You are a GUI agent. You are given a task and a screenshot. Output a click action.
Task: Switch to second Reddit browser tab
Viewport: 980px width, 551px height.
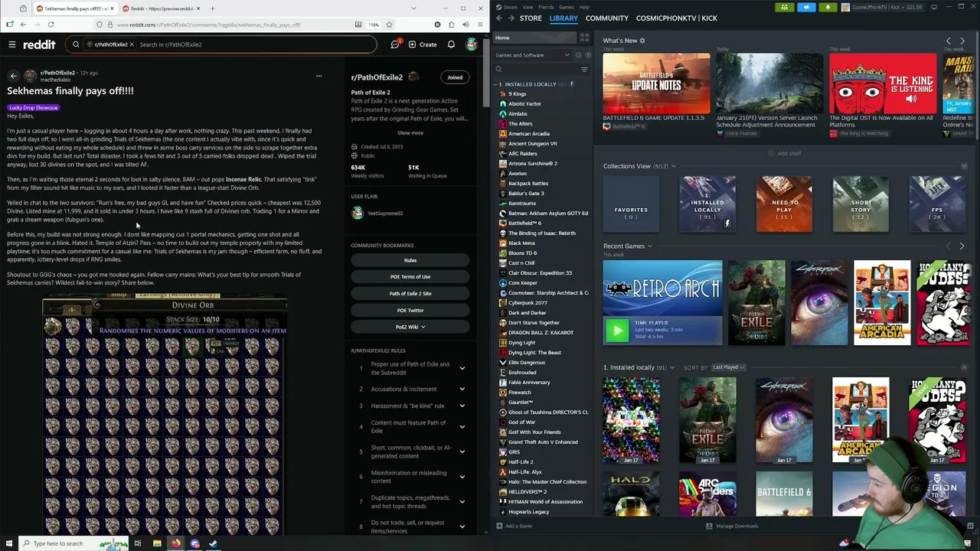161,8
